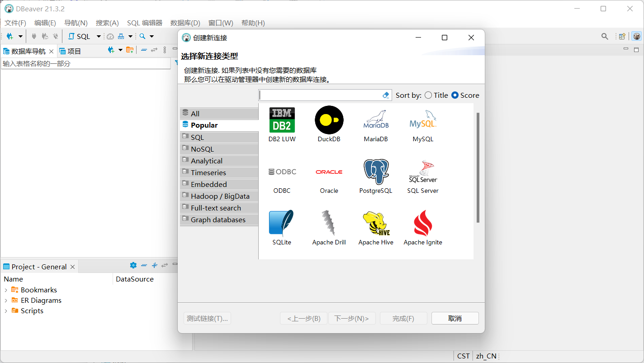Open the new connection dropdown arrow in main toolbar
Screen dimensions: 644x363
20,36
